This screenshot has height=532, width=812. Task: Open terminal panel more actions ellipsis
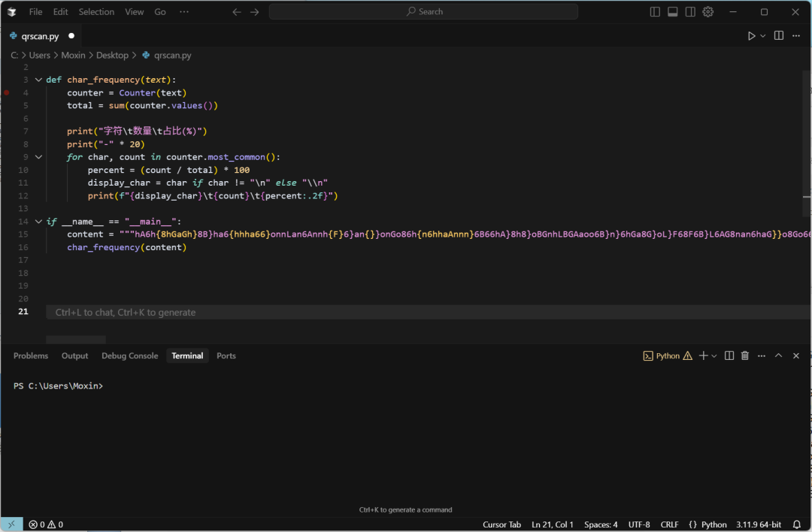coord(761,356)
